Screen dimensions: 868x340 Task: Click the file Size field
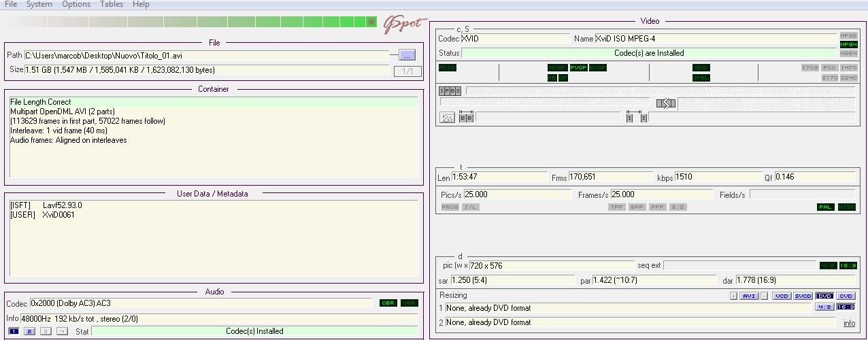coord(207,70)
